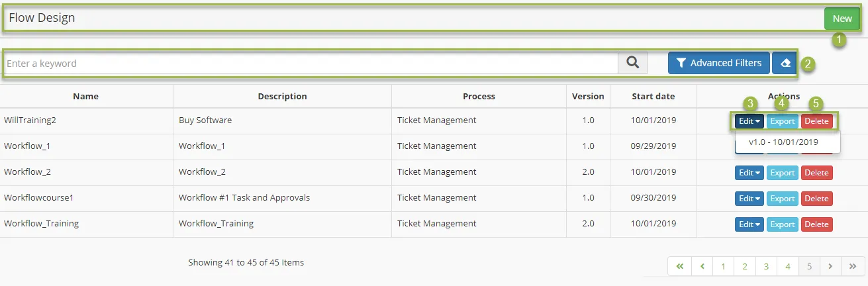
Task: Export the Workflow_Training flow
Action: click(783, 224)
